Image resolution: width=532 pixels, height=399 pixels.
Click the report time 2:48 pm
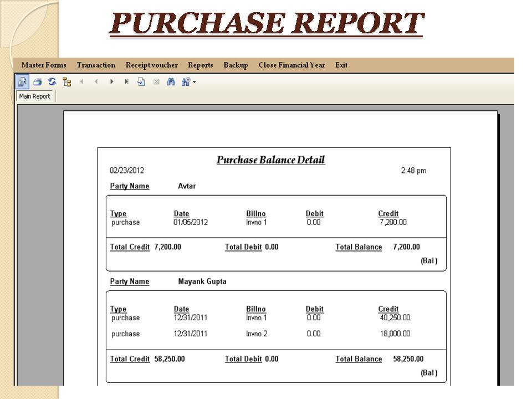(x=413, y=170)
